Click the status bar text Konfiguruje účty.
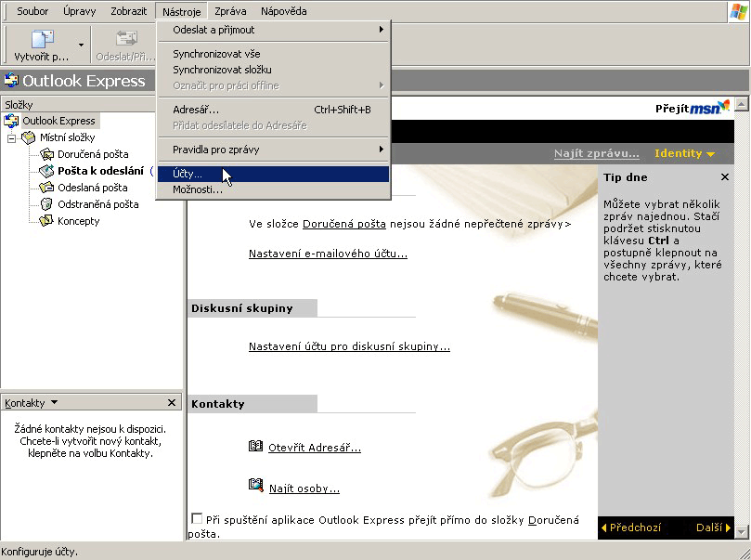Screen dimensions: 751x560 39,552
